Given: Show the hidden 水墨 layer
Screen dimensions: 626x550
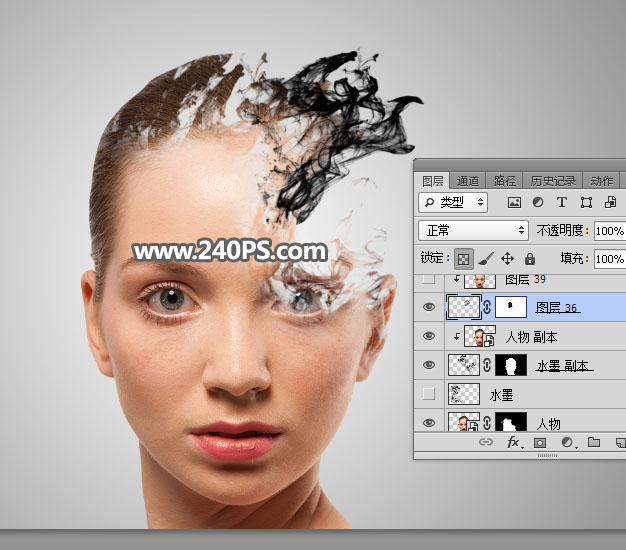Looking at the screenshot, I should coord(429,394).
